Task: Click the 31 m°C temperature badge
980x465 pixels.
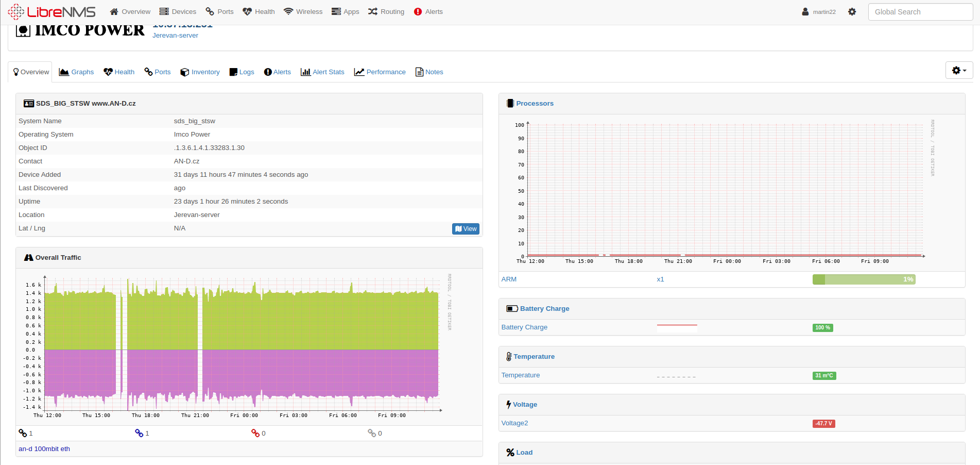Action: click(x=824, y=376)
